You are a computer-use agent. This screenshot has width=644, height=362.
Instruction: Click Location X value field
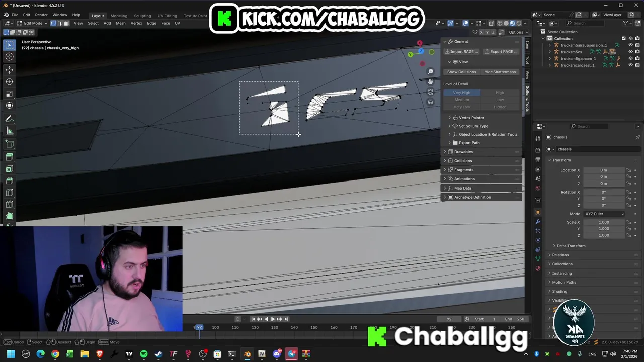point(603,170)
